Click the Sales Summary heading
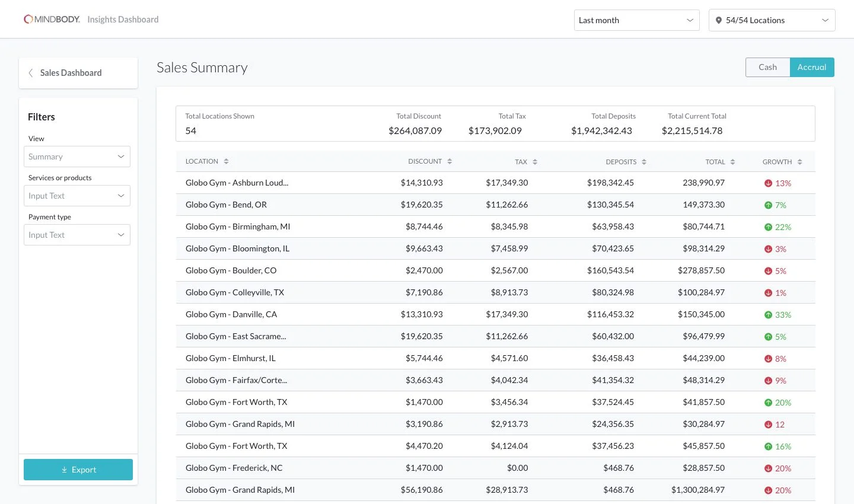 tap(202, 68)
